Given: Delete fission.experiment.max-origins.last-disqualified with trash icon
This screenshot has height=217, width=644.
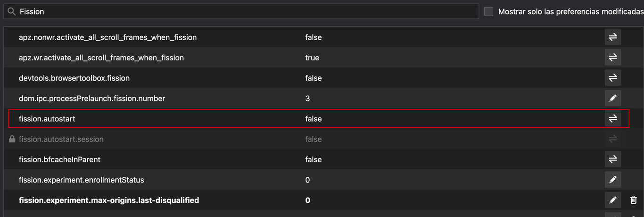Looking at the screenshot, I should [633, 200].
